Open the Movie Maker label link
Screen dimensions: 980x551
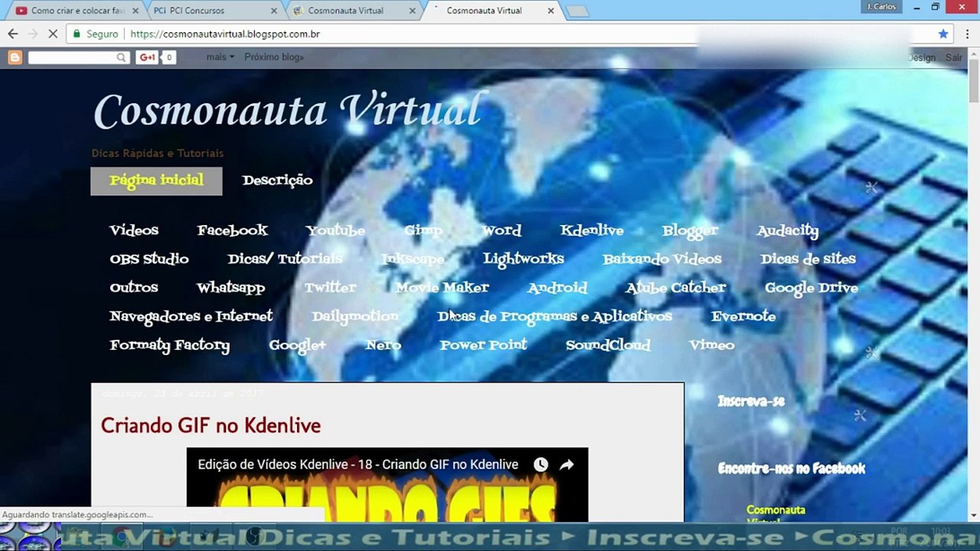(x=442, y=288)
